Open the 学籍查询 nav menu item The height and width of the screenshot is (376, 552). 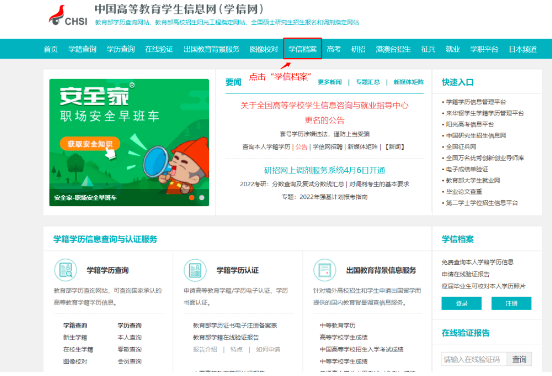[82, 49]
